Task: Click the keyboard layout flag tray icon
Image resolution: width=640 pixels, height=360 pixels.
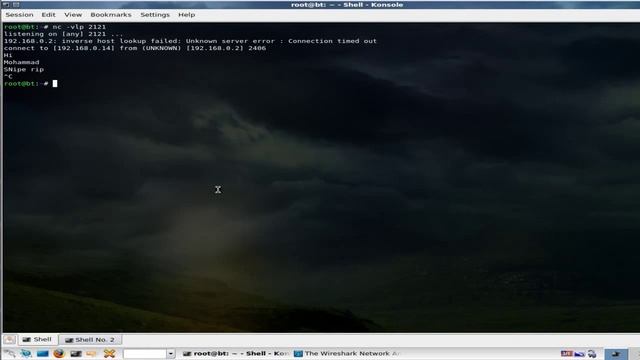Action: pyautogui.click(x=566, y=353)
